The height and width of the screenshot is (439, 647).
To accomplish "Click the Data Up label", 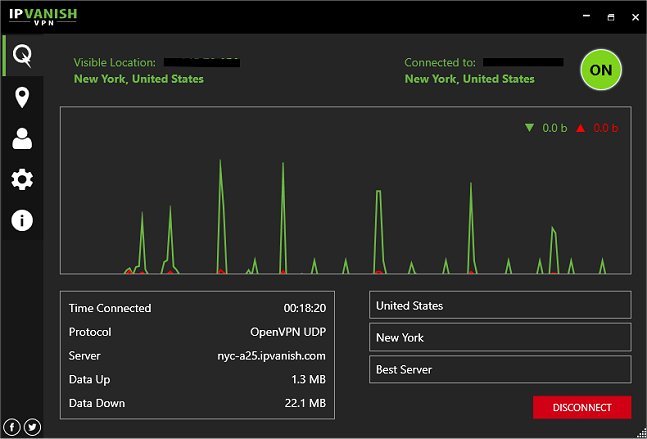I will 89,380.
